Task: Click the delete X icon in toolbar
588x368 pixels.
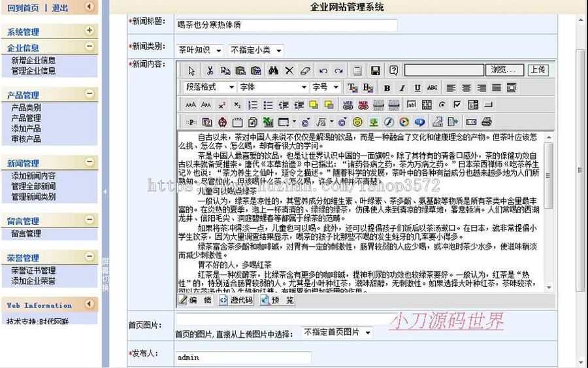Action: point(289,71)
